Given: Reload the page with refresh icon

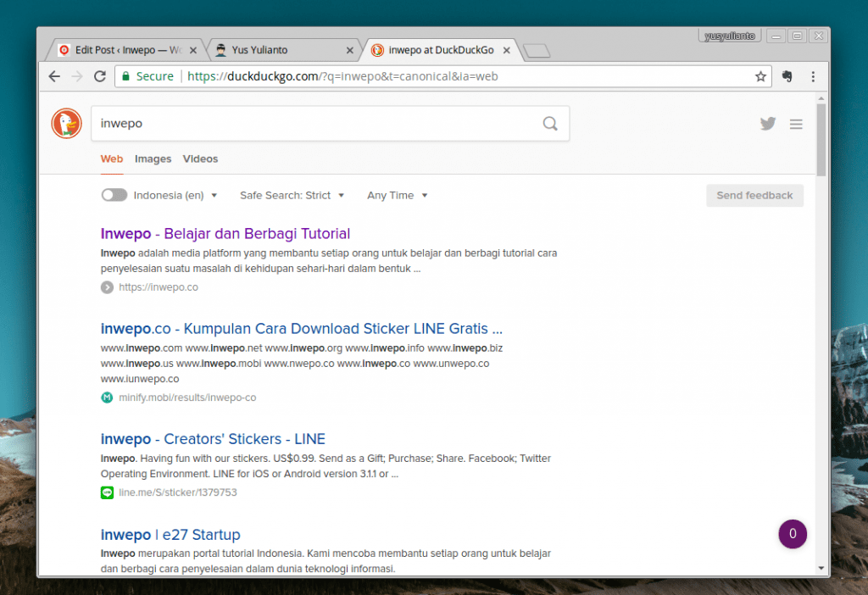Looking at the screenshot, I should (100, 76).
